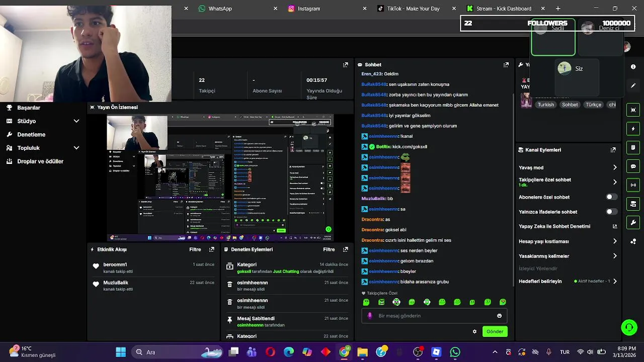This screenshot has width=644, height=362.
Task: Open Droplar ve ödüller in the sidebar
Action: coord(40,161)
